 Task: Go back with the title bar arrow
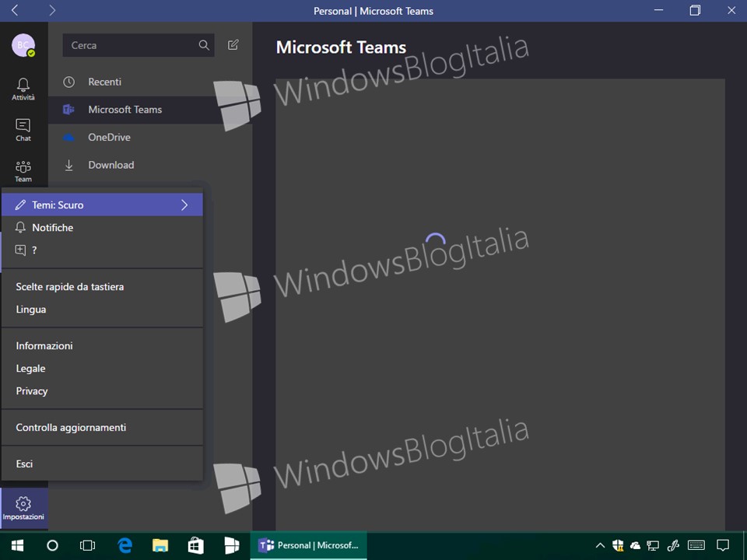(x=15, y=10)
